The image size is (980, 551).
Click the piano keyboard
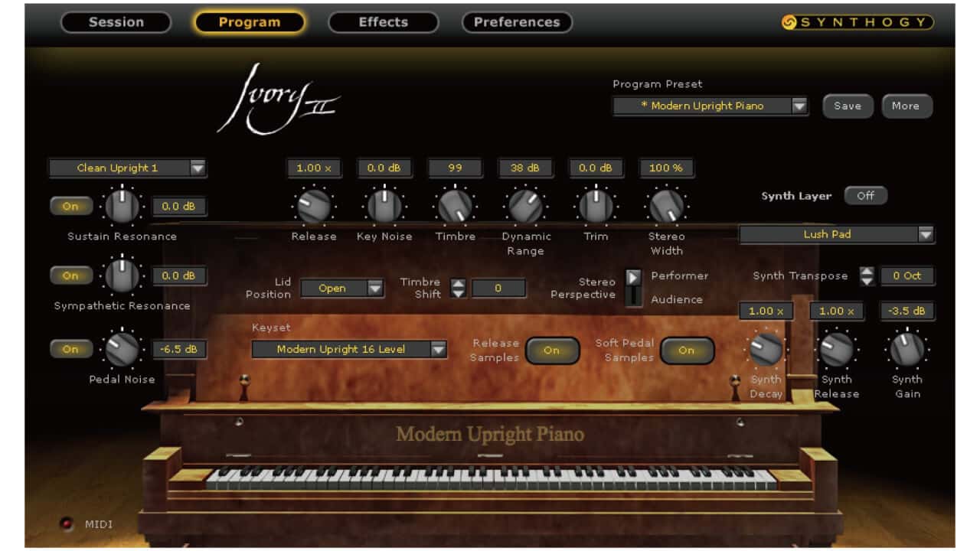pyautogui.click(x=491, y=478)
